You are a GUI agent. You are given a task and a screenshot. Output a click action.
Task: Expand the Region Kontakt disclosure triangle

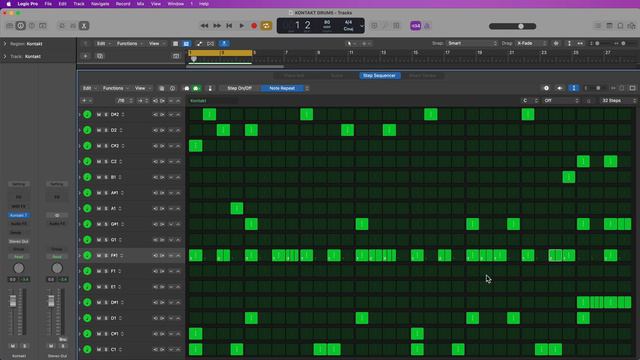[x=5, y=44]
